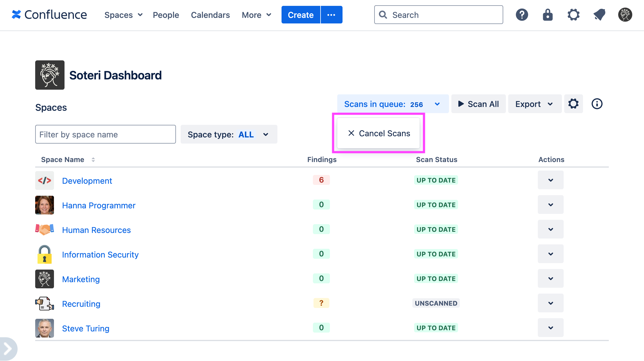Open the Hanna Programmer space
The width and height of the screenshot is (644, 361).
pyautogui.click(x=99, y=205)
